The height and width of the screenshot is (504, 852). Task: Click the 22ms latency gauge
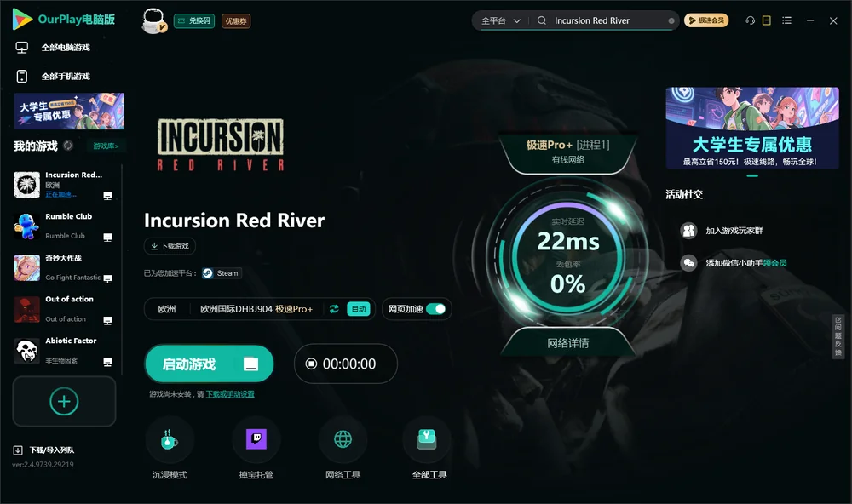pos(567,242)
